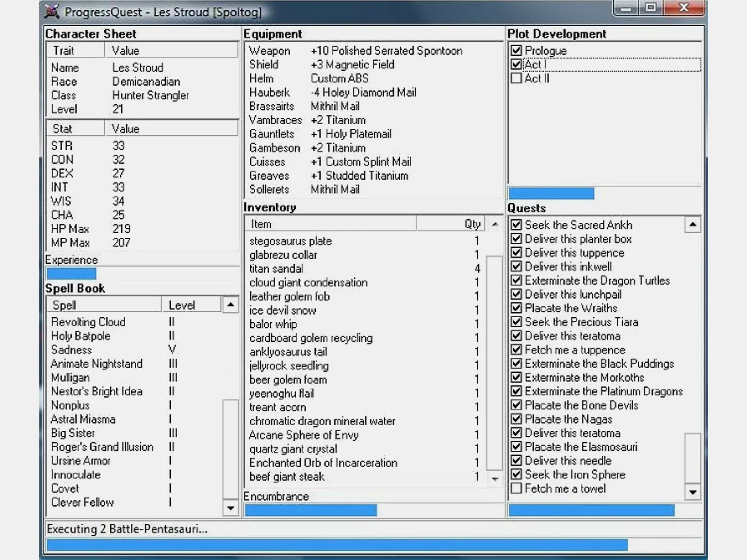This screenshot has width=747, height=560.
Task: Select the Sadness spell row
Action: tap(71, 350)
